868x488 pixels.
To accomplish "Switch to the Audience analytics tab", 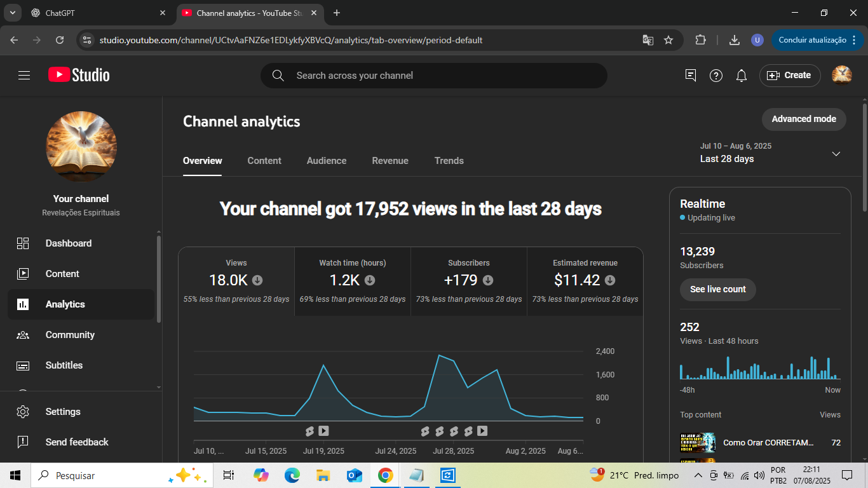I will [327, 161].
